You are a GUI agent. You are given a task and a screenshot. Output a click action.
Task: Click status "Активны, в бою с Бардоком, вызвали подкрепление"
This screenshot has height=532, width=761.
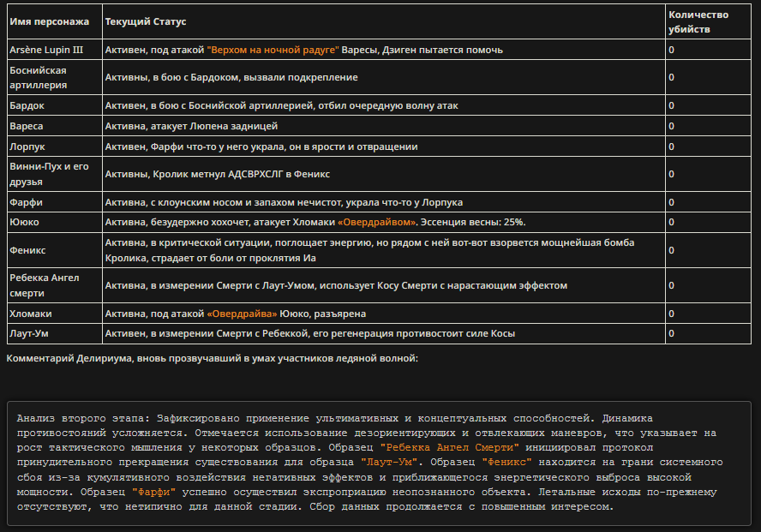point(231,78)
